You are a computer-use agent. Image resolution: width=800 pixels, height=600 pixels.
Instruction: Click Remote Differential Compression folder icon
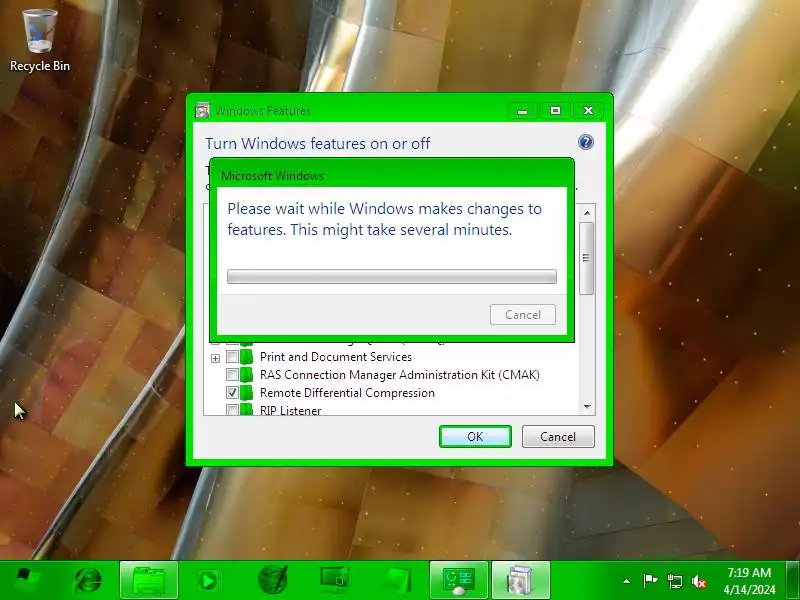[247, 392]
